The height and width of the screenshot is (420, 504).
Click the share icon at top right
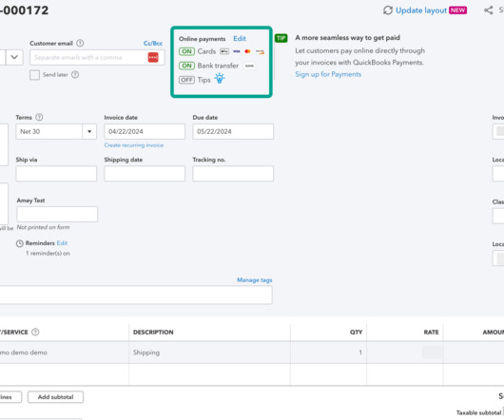[x=488, y=10]
